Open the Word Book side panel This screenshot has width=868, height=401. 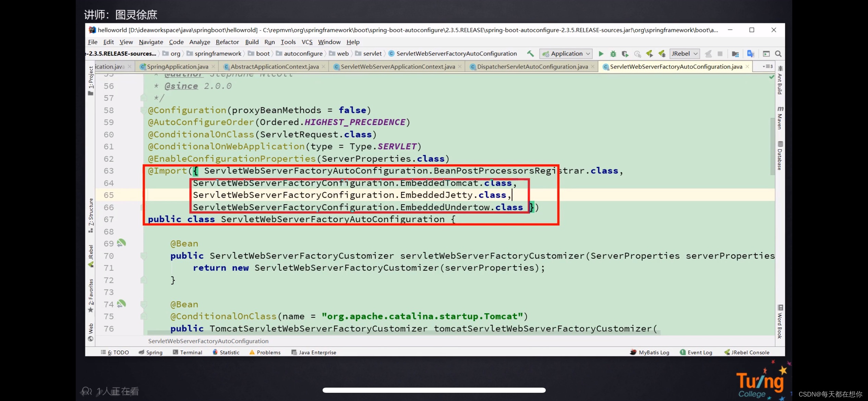click(780, 321)
